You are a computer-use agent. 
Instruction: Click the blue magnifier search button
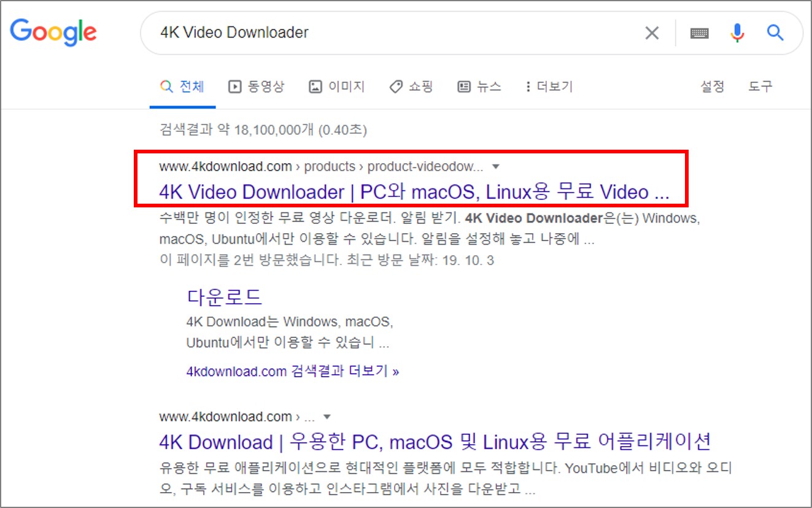[x=775, y=33]
